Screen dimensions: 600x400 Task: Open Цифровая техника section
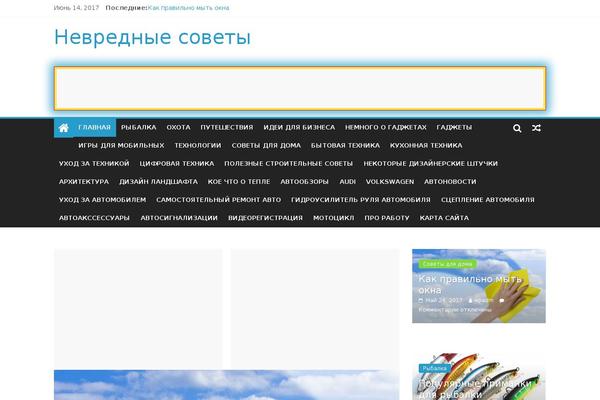click(176, 163)
